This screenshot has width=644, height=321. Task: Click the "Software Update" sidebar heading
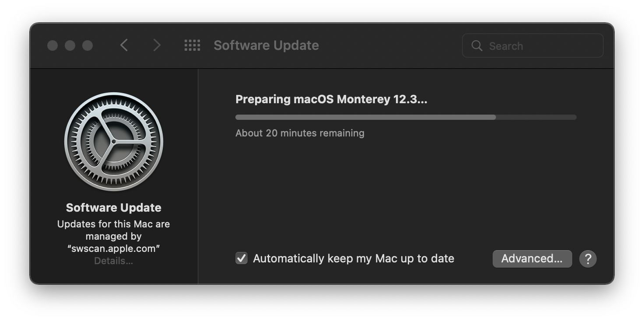pos(113,207)
